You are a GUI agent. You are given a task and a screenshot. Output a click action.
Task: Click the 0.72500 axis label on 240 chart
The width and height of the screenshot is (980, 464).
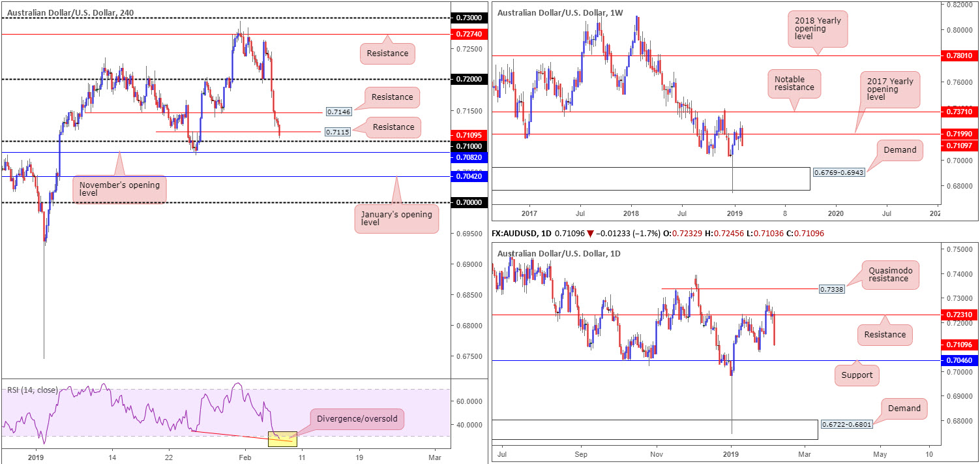[468, 49]
